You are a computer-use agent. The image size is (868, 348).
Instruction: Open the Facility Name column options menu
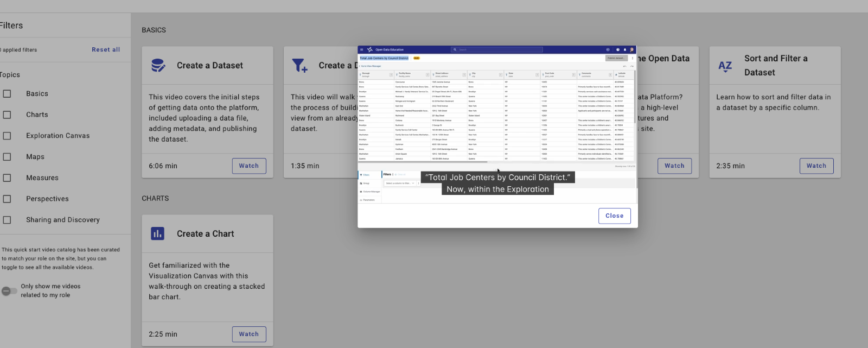(427, 75)
